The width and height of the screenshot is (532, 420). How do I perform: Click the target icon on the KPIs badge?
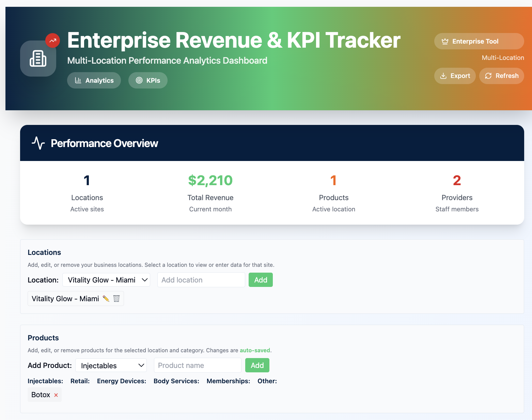(139, 80)
